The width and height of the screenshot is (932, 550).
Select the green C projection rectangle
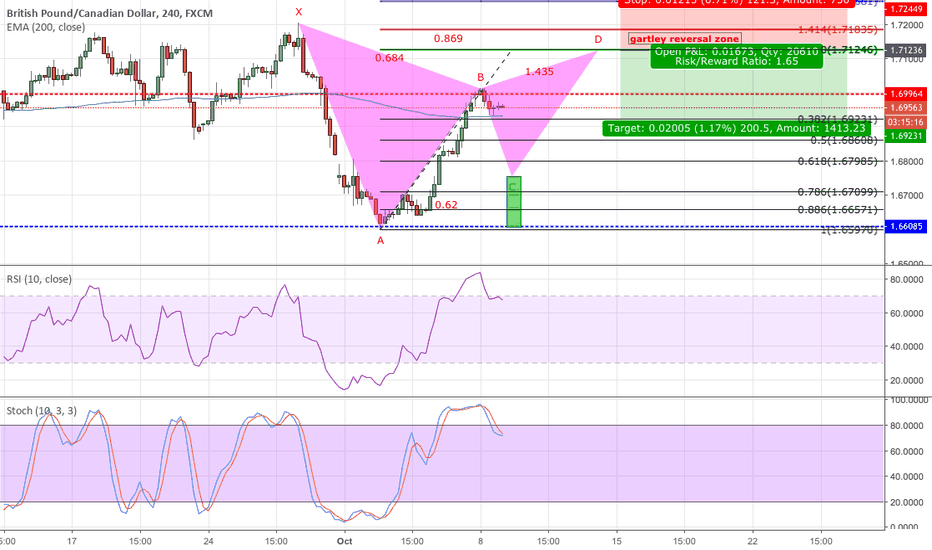(x=514, y=202)
